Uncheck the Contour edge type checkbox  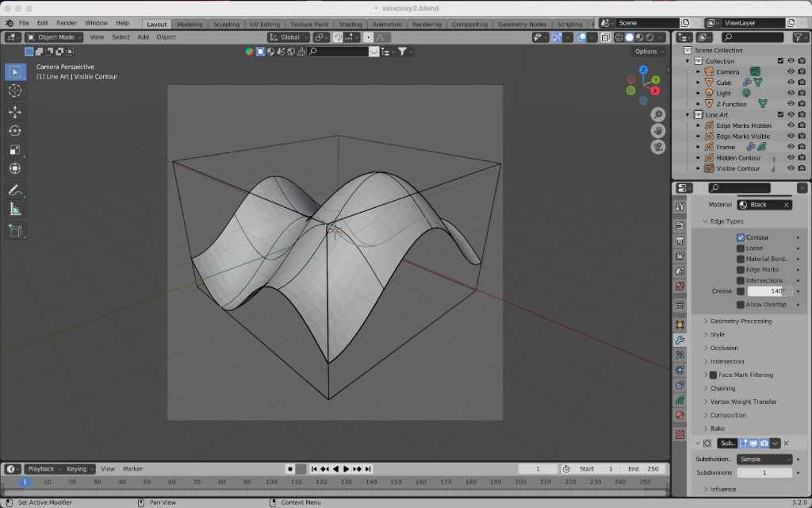[x=741, y=237]
